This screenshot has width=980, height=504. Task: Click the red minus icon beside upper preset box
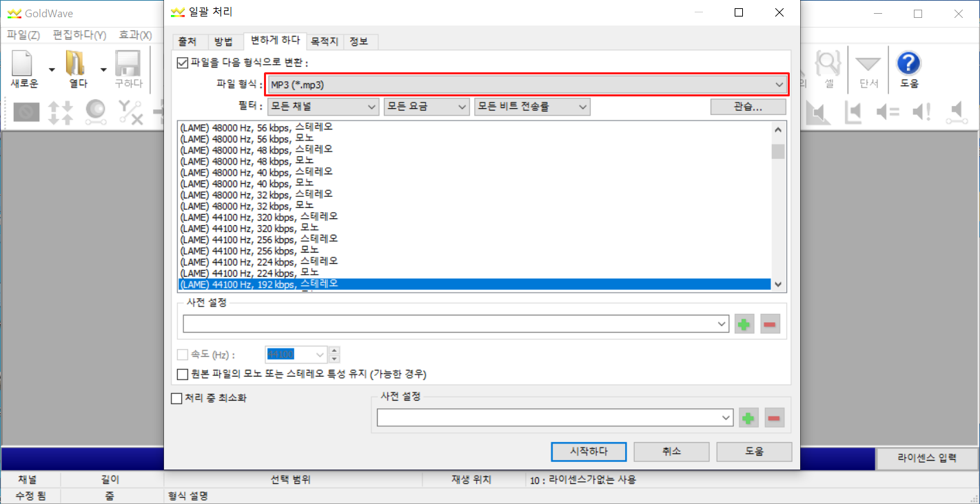click(770, 324)
